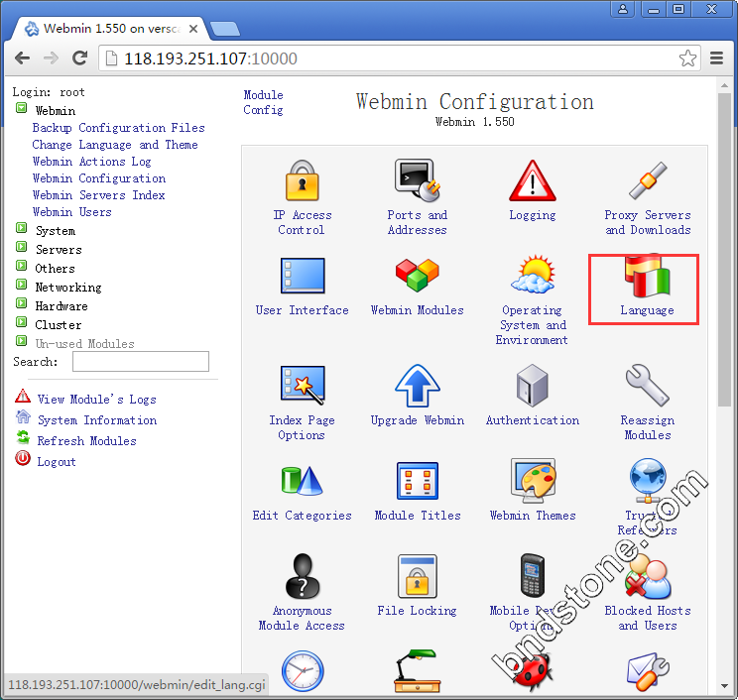Open the Reassign Modules wrench icon
The width and height of the screenshot is (738, 700).
click(647, 386)
